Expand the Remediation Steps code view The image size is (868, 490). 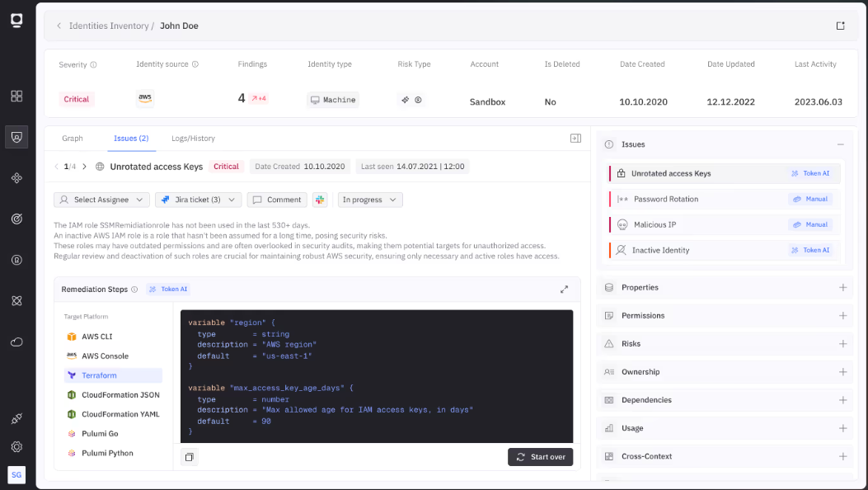pos(564,289)
